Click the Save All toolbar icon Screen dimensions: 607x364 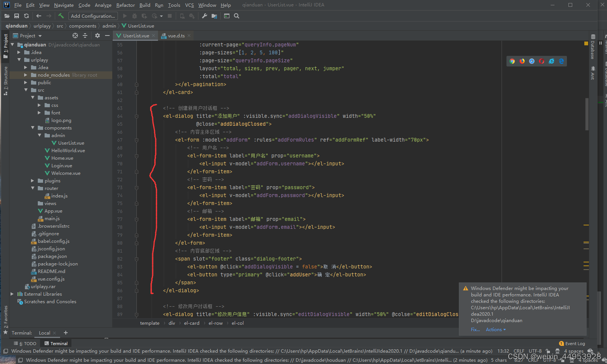[x=17, y=16]
